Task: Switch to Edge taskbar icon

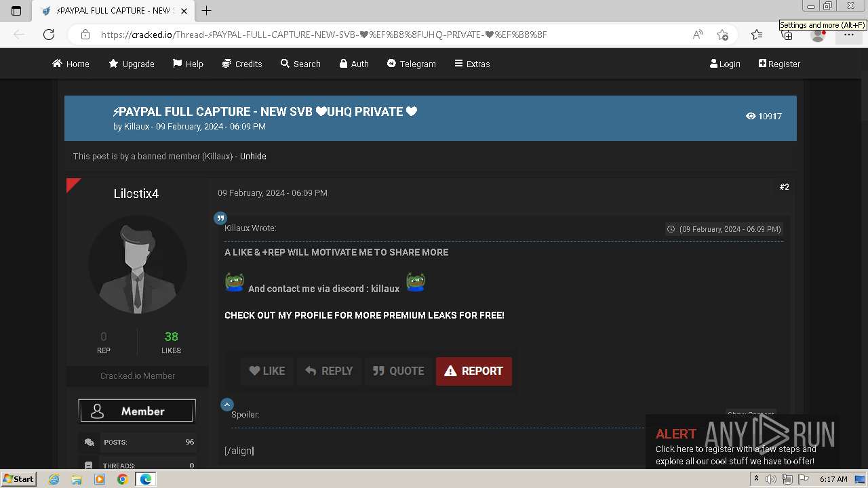Action: [x=145, y=479]
